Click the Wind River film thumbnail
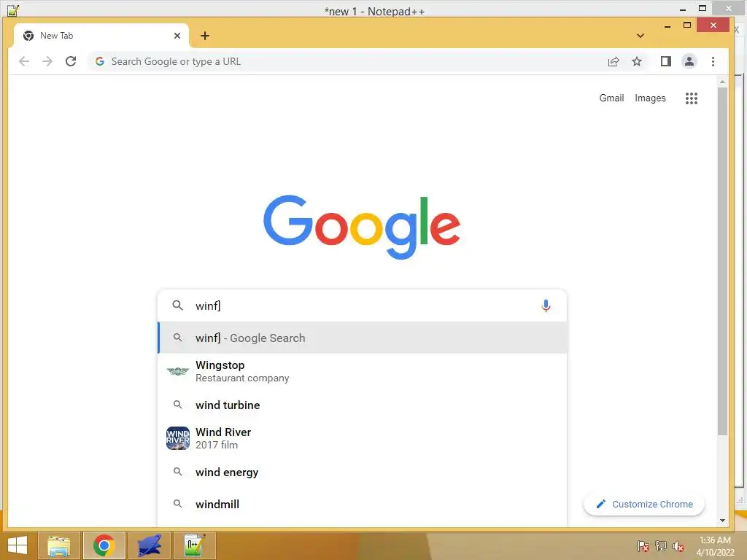 [x=178, y=438]
